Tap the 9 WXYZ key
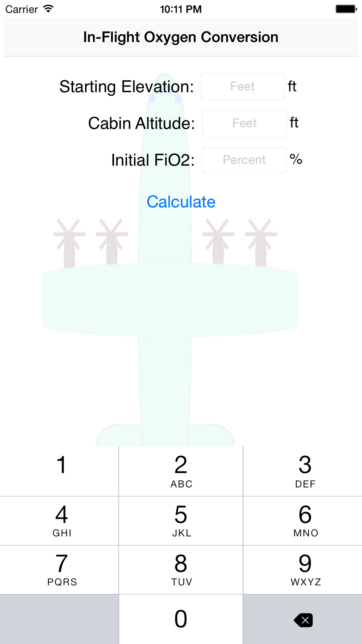362x644 pixels. coord(303,570)
